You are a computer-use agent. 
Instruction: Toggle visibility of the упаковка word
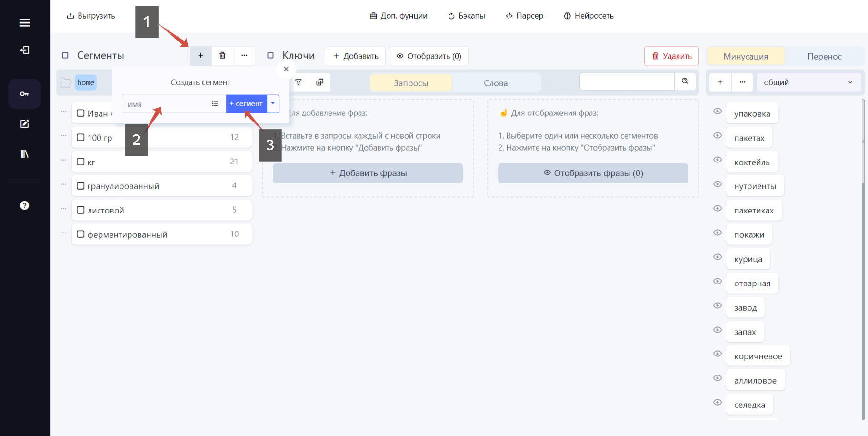point(718,111)
